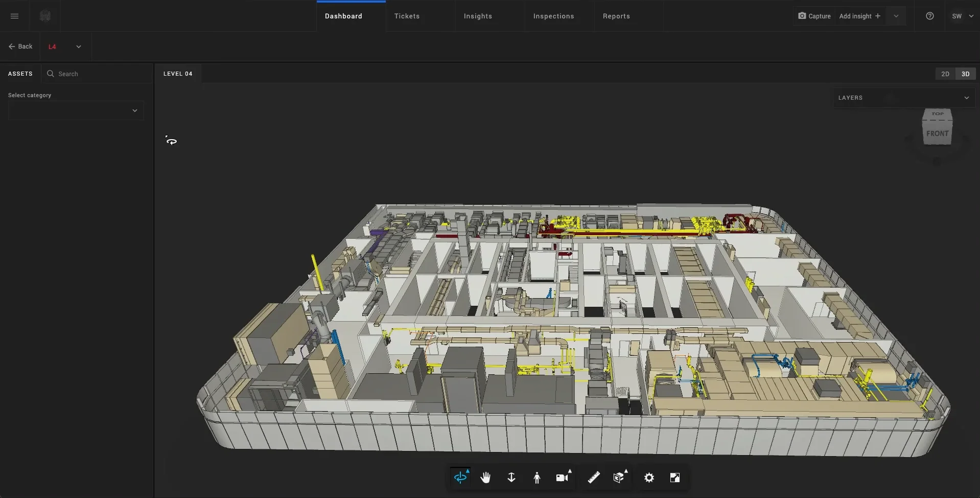Select the Orbit navigation tool
This screenshot has width=980, height=498.
click(460, 477)
